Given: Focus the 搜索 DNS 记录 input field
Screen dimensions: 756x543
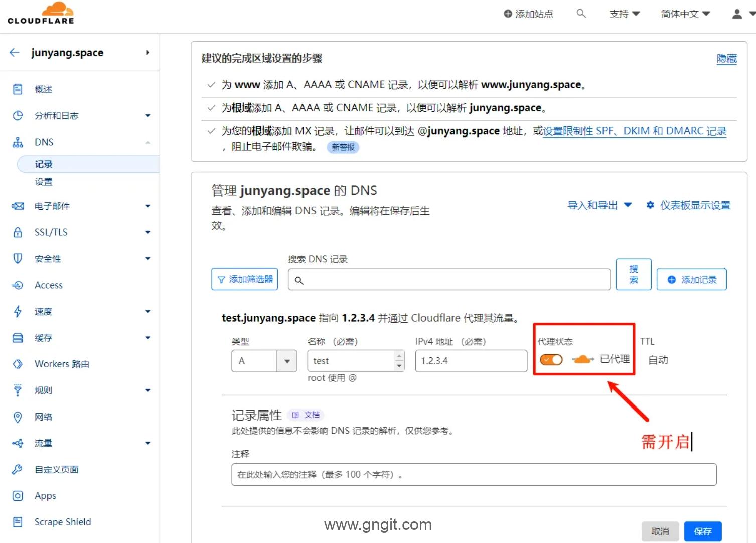Looking at the screenshot, I should coord(449,280).
